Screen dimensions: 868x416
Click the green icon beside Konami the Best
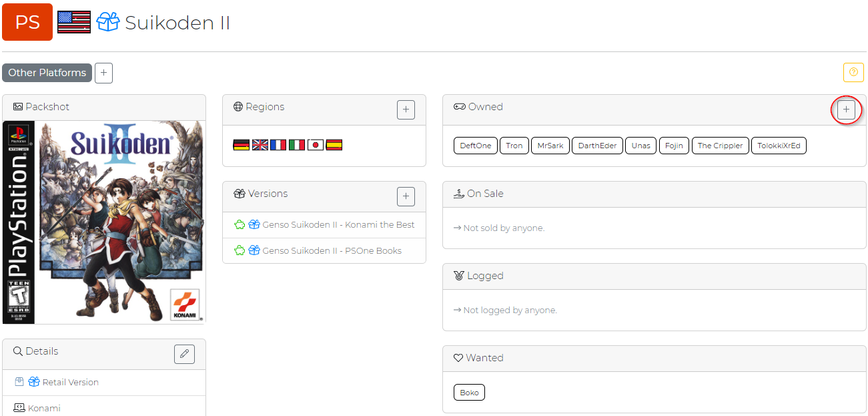click(x=240, y=225)
